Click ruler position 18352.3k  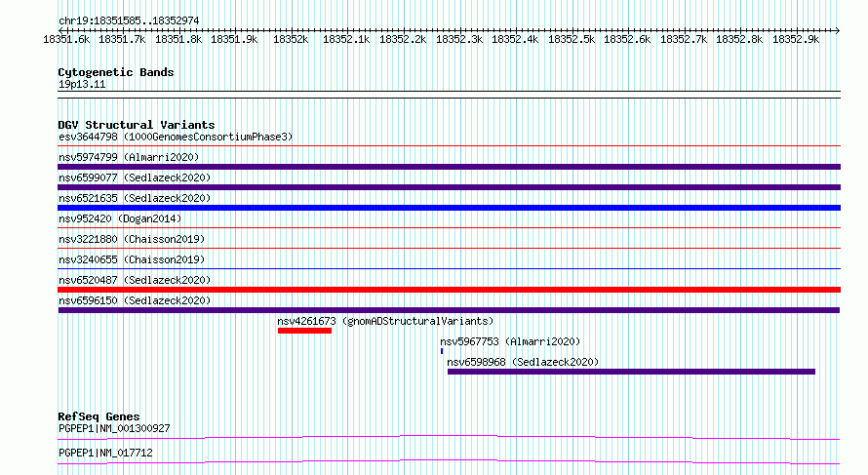[459, 39]
